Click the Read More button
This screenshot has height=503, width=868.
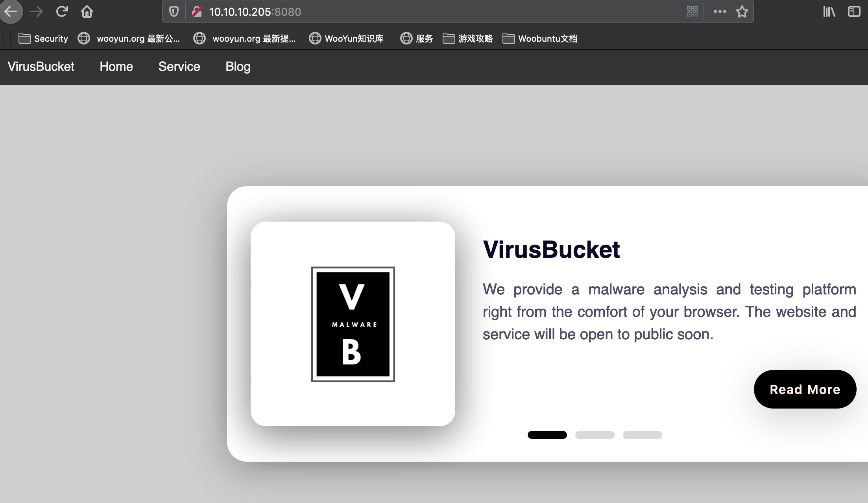click(805, 389)
